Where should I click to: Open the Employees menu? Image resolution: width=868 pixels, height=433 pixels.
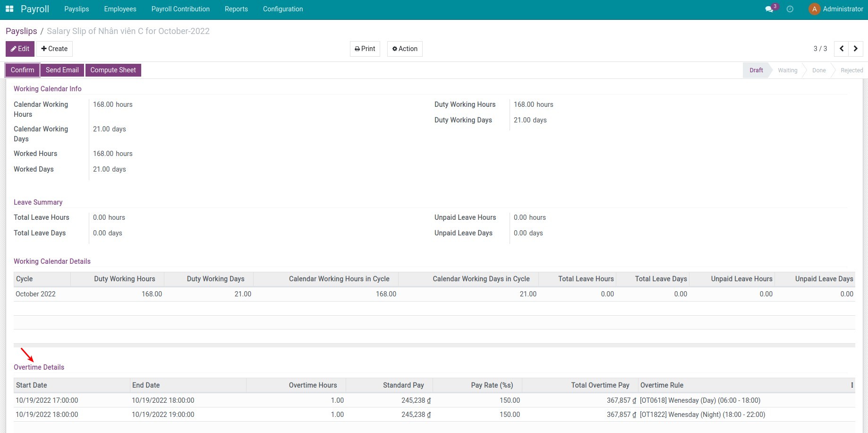[120, 9]
